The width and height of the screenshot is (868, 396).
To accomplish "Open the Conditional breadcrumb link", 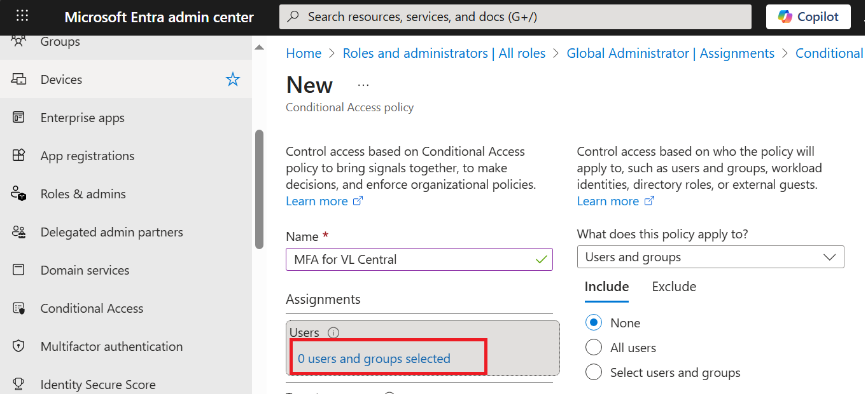I will [829, 53].
